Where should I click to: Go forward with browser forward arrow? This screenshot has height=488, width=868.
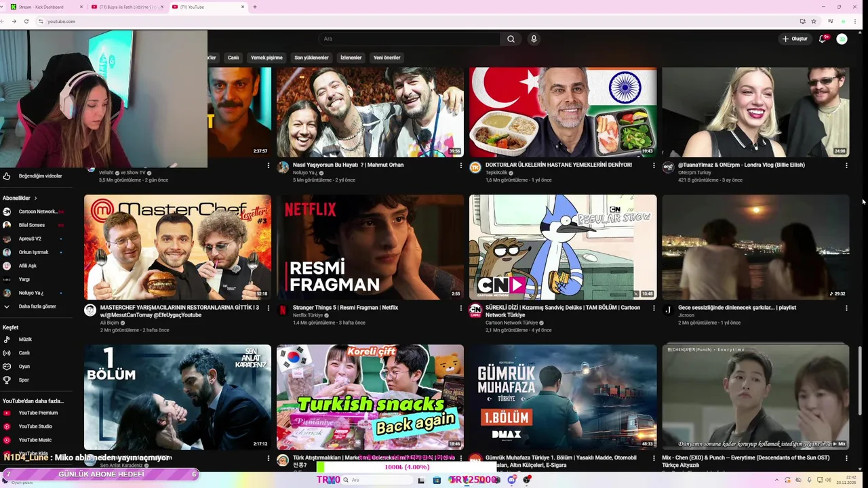(x=14, y=21)
